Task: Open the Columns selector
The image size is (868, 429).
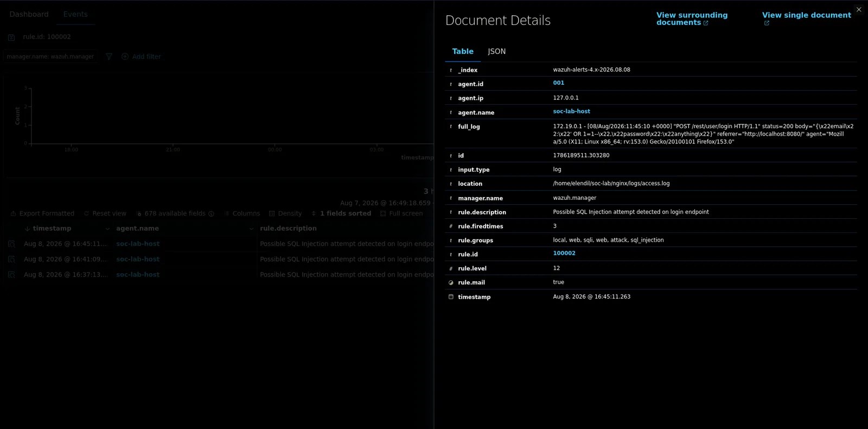Action: point(242,213)
